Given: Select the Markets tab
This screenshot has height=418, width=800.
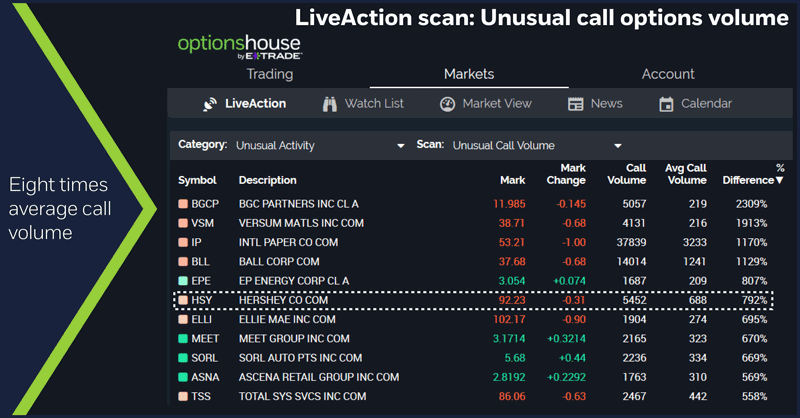Looking at the screenshot, I should (x=469, y=74).
